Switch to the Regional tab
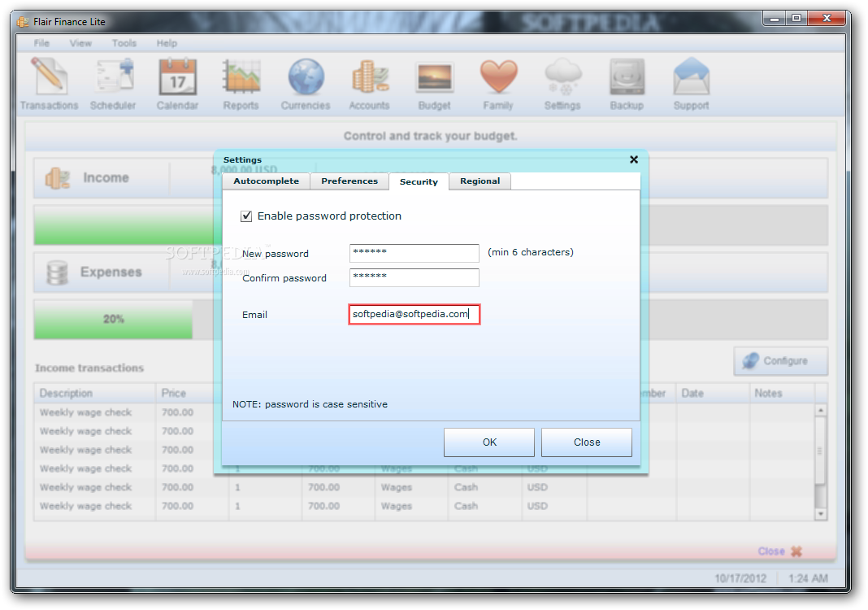Screen dimensions: 868x610 [480, 181]
